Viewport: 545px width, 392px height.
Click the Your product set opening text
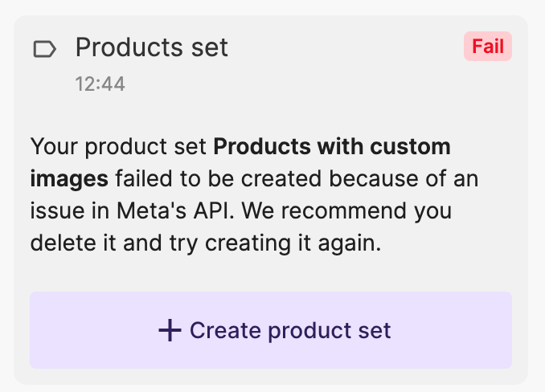tap(118, 147)
